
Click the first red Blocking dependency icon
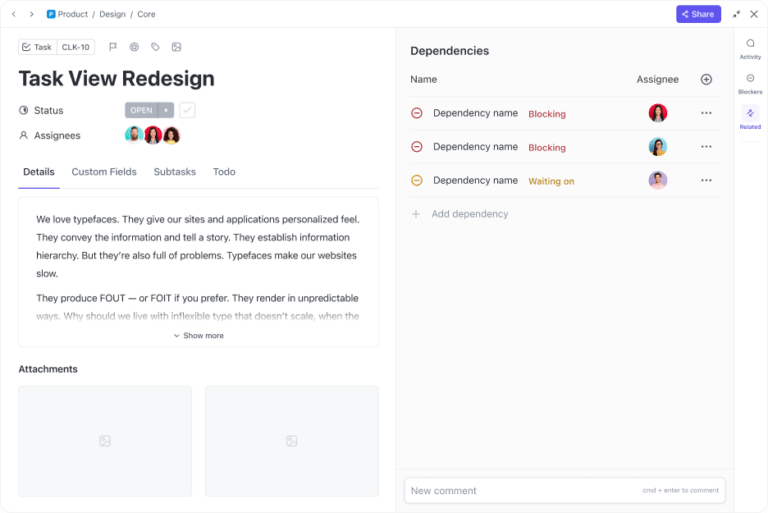pos(417,113)
